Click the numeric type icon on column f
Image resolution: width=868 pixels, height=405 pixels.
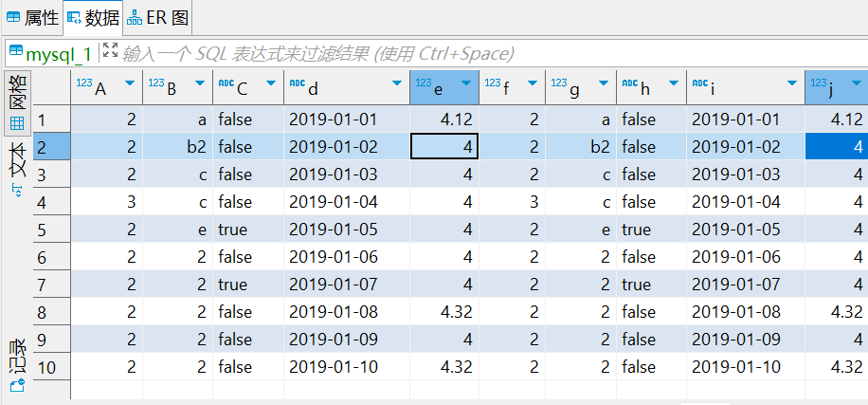click(x=492, y=84)
